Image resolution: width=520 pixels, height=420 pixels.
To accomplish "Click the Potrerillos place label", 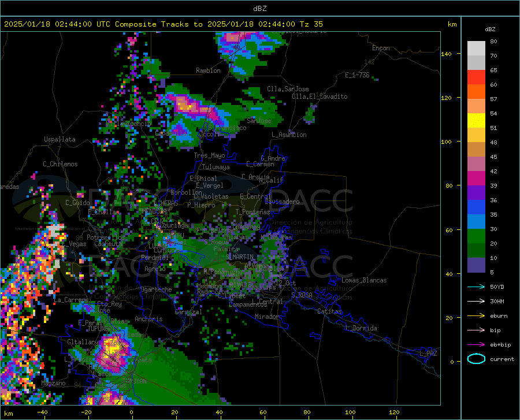I will 106,237.
